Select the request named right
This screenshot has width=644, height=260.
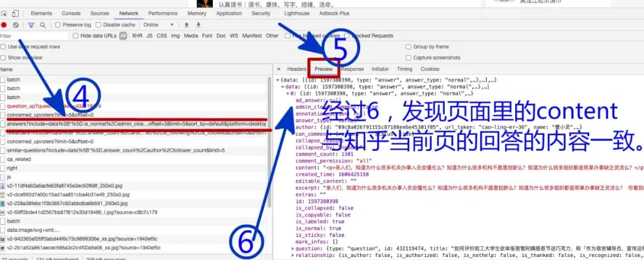tap(134, 168)
